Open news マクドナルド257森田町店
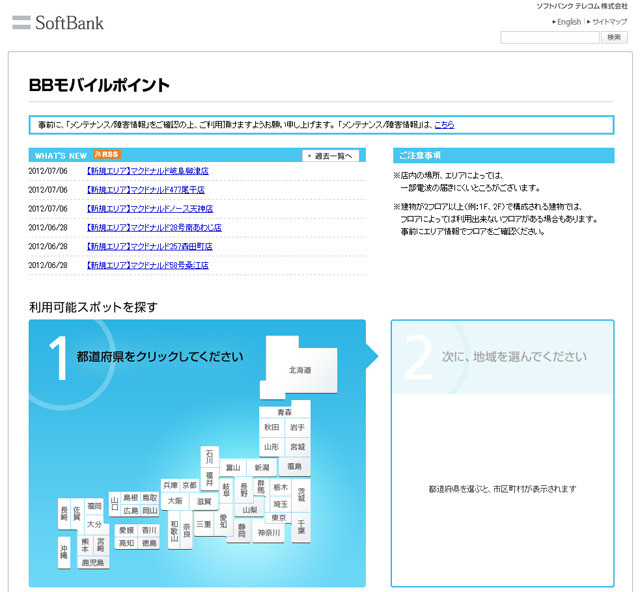 click(149, 246)
